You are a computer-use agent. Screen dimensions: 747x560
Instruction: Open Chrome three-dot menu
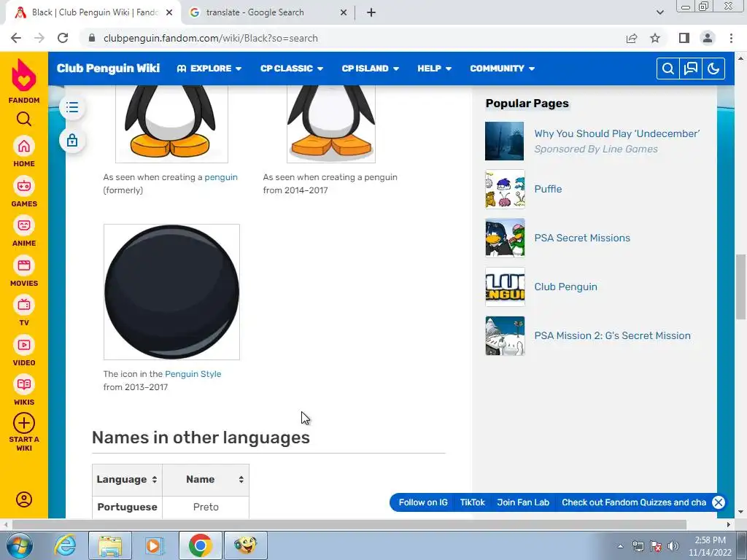click(x=731, y=38)
